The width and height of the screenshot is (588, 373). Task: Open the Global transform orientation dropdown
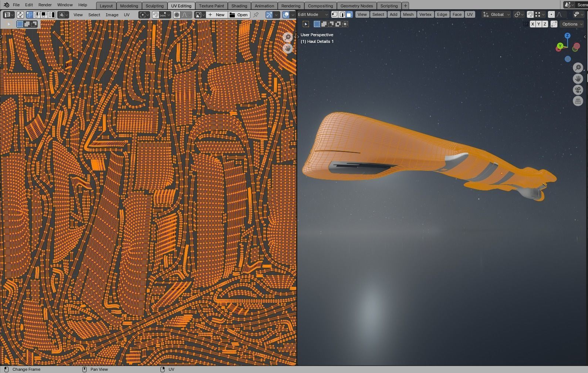point(497,14)
